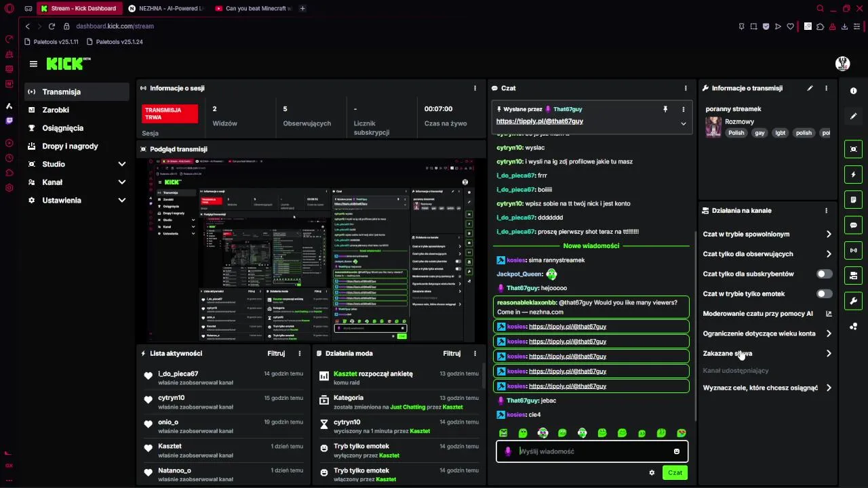This screenshot has height=488, width=868.
Task: Open the emoji picker in message box
Action: click(x=676, y=451)
